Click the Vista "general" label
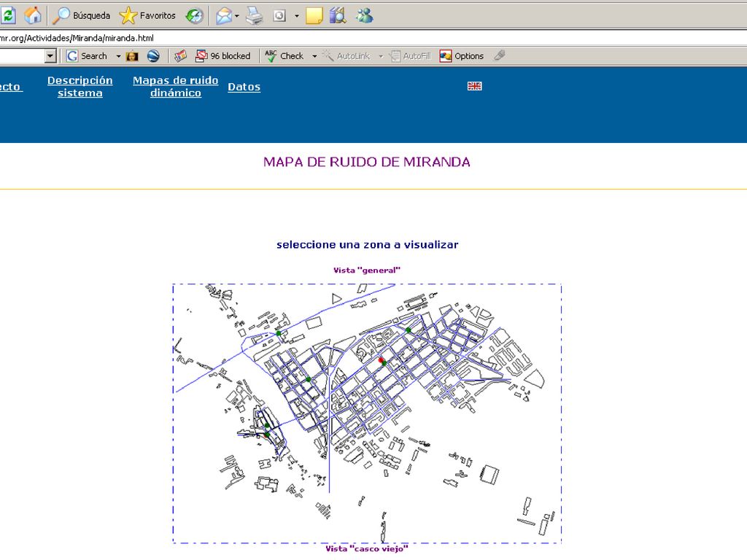Viewport: 747px width, 560px height. [x=367, y=271]
